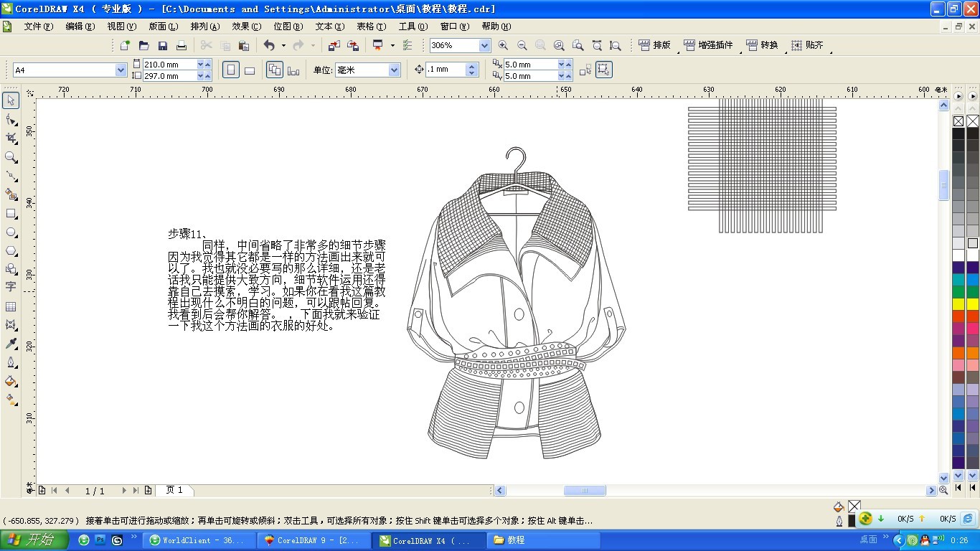Viewport: 980px width, 551px height.
Task: Activate the Zoom tool in toolbox
Action: [x=11, y=157]
